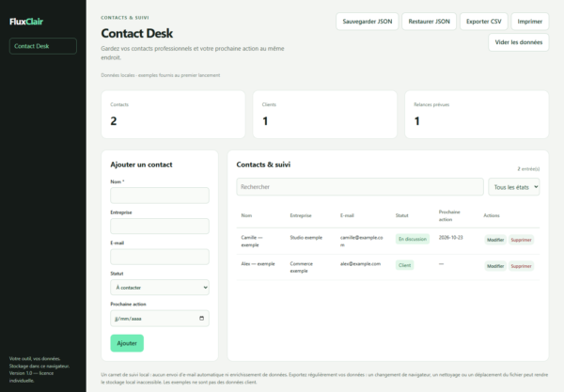Click the Contacts stat card
The height and width of the screenshot is (392, 564).
coord(173,115)
